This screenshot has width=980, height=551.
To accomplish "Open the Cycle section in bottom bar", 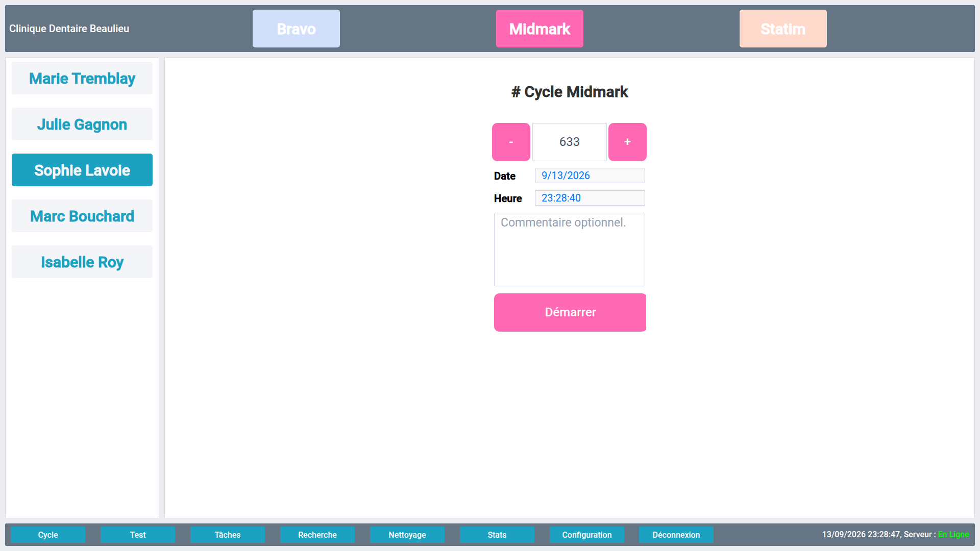I will pos(48,535).
